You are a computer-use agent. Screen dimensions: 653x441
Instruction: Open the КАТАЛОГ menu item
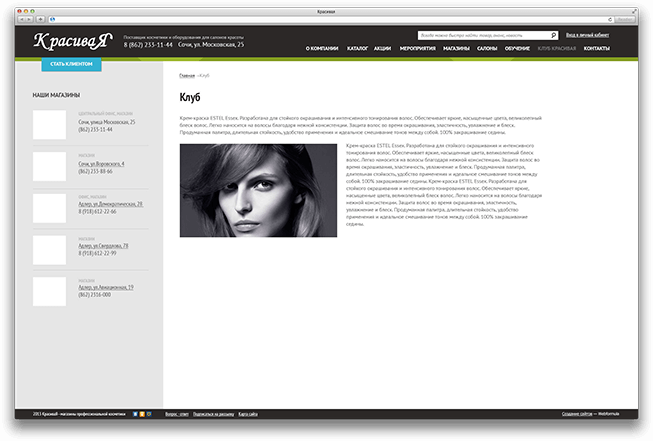pos(357,49)
